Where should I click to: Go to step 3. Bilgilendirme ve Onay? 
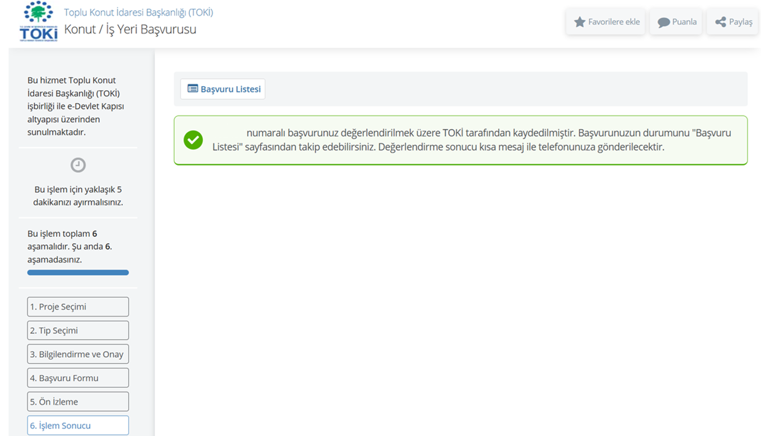(x=78, y=354)
